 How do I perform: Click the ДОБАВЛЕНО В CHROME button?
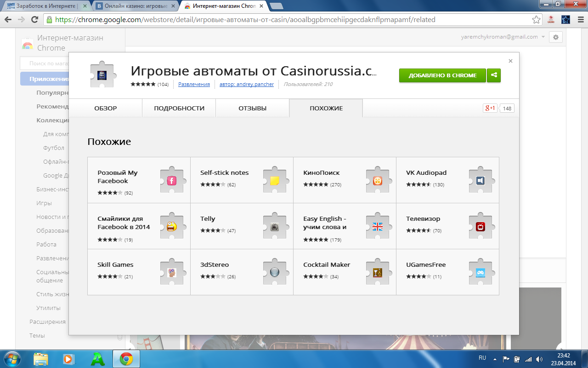point(442,75)
